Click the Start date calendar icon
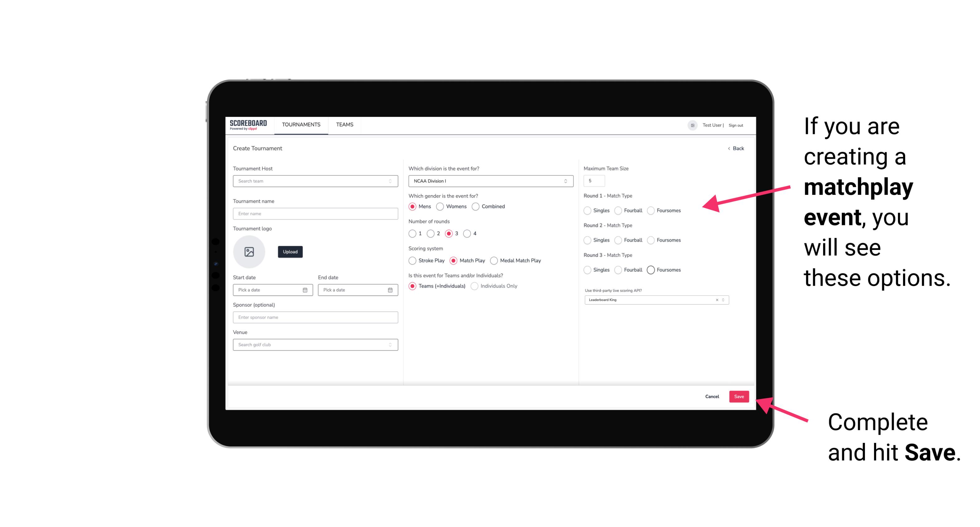Screen dimensions: 980x527 [x=305, y=290]
